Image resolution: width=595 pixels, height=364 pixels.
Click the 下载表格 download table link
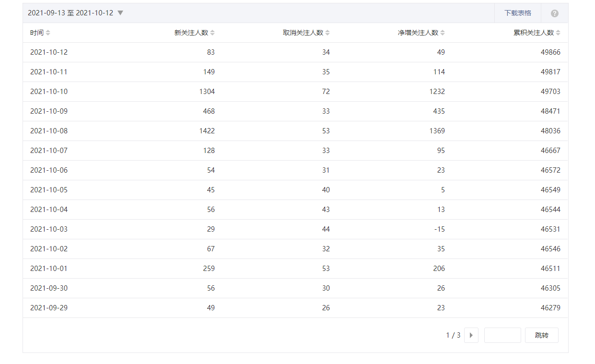[x=517, y=13]
